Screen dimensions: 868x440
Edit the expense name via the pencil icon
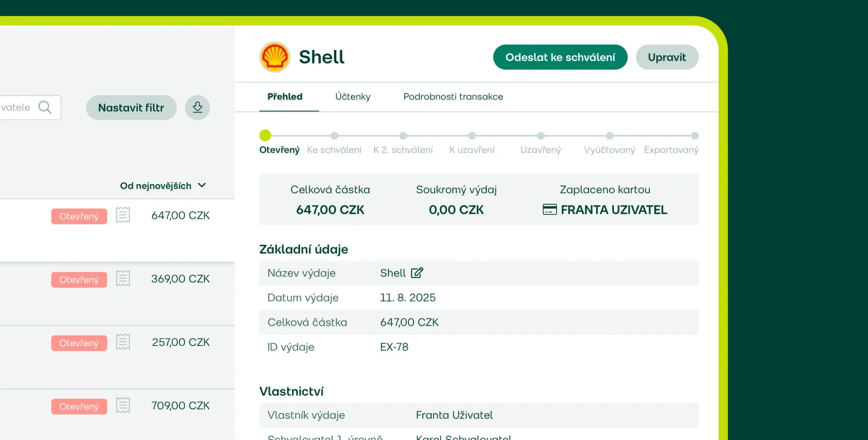[x=417, y=273]
